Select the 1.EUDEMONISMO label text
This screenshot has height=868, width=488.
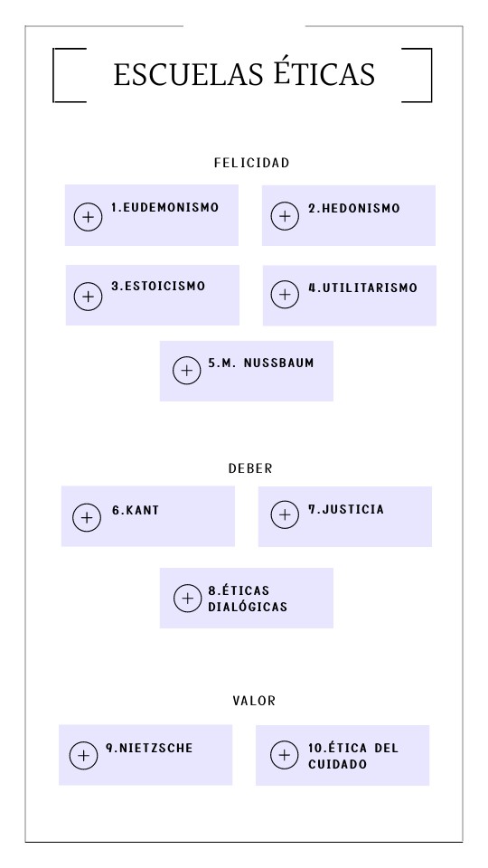(x=164, y=208)
